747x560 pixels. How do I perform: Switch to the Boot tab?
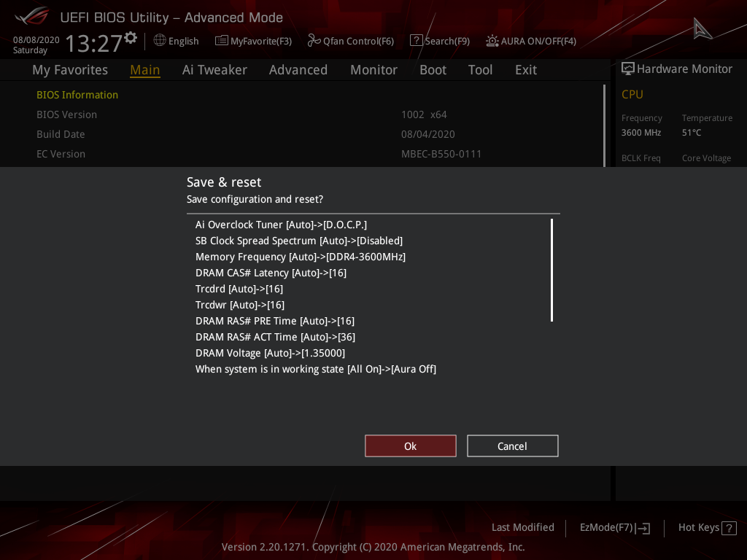pos(433,70)
